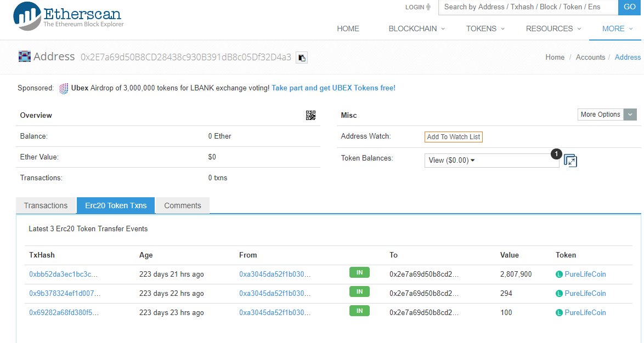Open transaction 0x69282a68fd380f5...
Image resolution: width=644 pixels, height=343 pixels.
click(x=64, y=313)
